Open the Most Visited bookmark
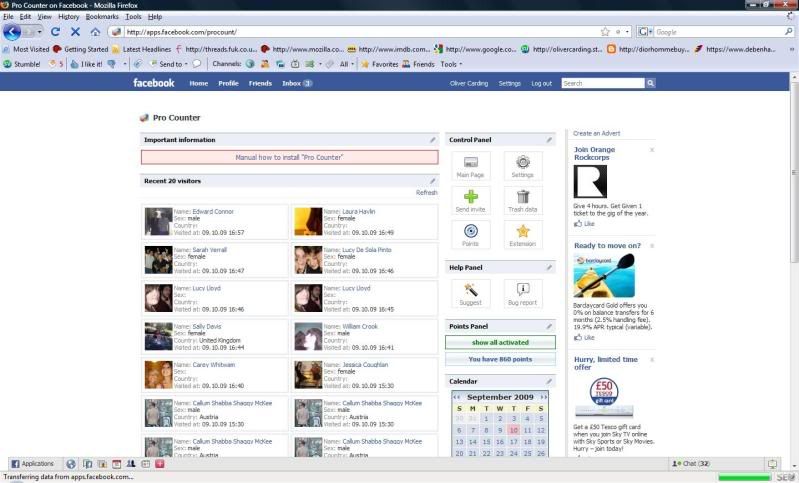799x483 pixels. click(x=26, y=49)
